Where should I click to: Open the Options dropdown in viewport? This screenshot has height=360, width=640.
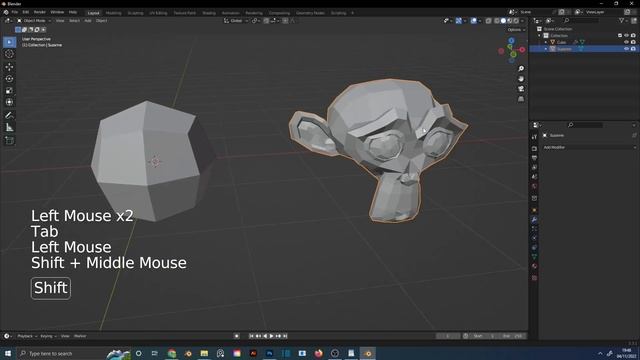coord(516,30)
